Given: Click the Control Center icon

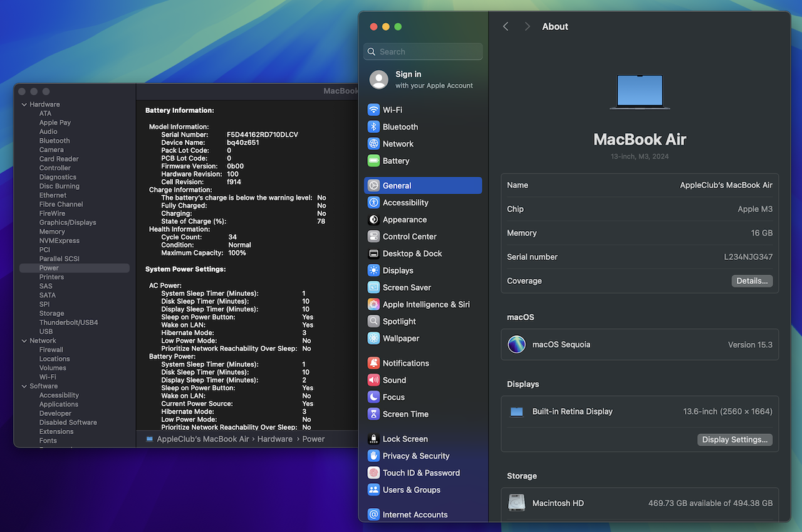Looking at the screenshot, I should tap(373, 236).
